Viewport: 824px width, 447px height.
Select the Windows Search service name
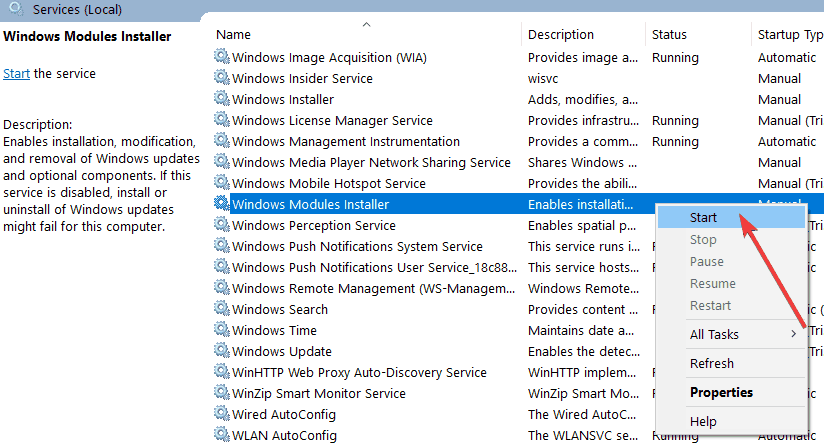280,309
